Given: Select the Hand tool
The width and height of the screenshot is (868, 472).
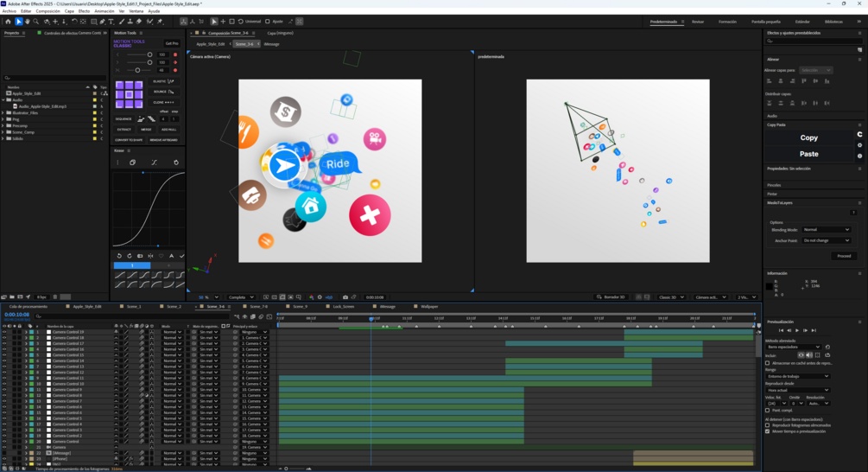Looking at the screenshot, I should pyautogui.click(x=27, y=22).
